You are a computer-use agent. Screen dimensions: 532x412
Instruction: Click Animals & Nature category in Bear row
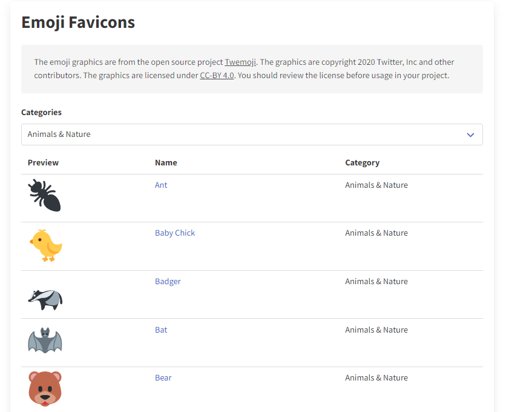pos(376,377)
